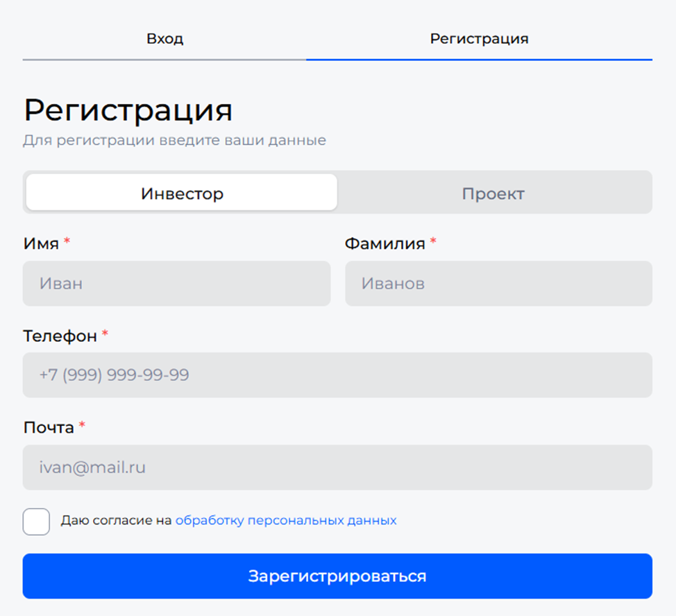Select the Фамилия input field
The image size is (676, 616).
point(498,284)
